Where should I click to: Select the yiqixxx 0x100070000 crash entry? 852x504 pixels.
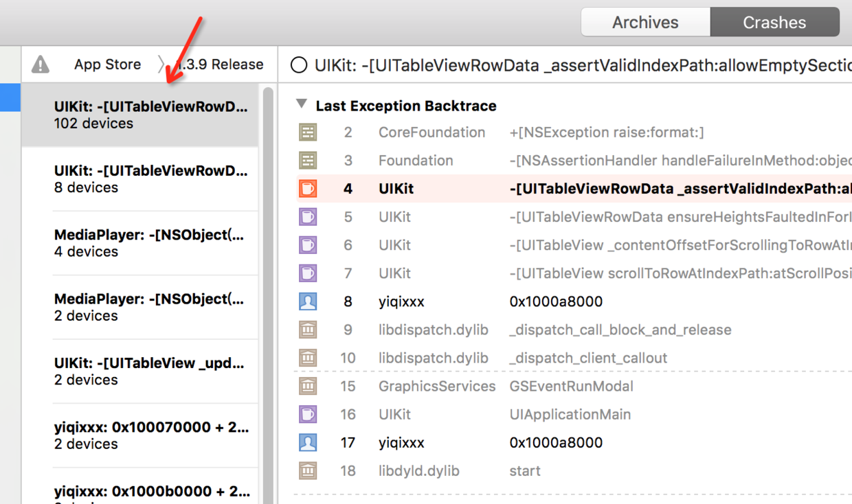point(137,435)
